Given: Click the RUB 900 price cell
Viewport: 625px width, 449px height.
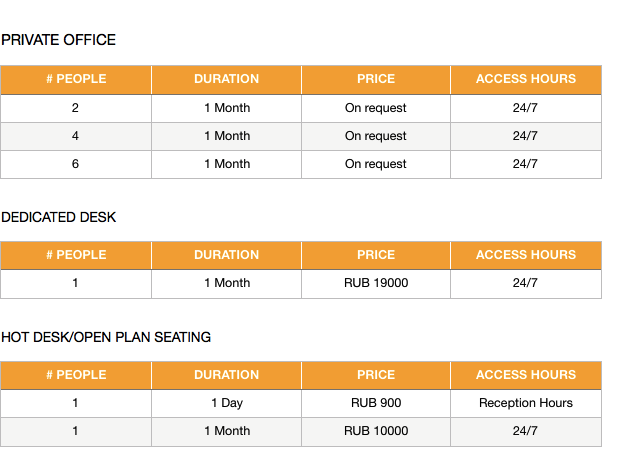Looking at the screenshot, I should [376, 404].
